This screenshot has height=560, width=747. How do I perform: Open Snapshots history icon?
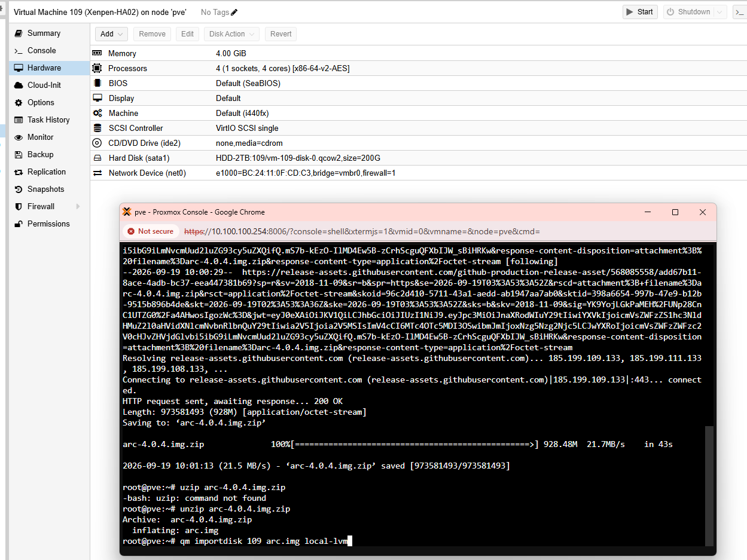click(x=19, y=189)
